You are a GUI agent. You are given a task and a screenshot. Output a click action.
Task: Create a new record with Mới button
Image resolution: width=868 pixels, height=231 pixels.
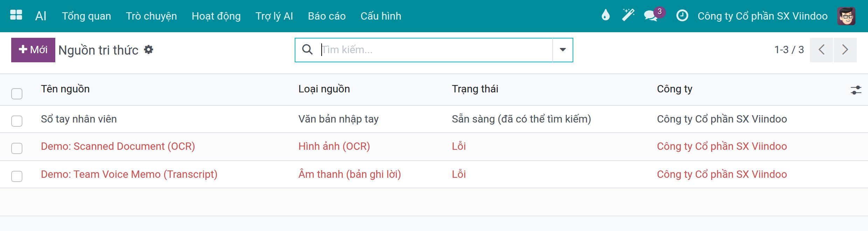click(x=33, y=50)
